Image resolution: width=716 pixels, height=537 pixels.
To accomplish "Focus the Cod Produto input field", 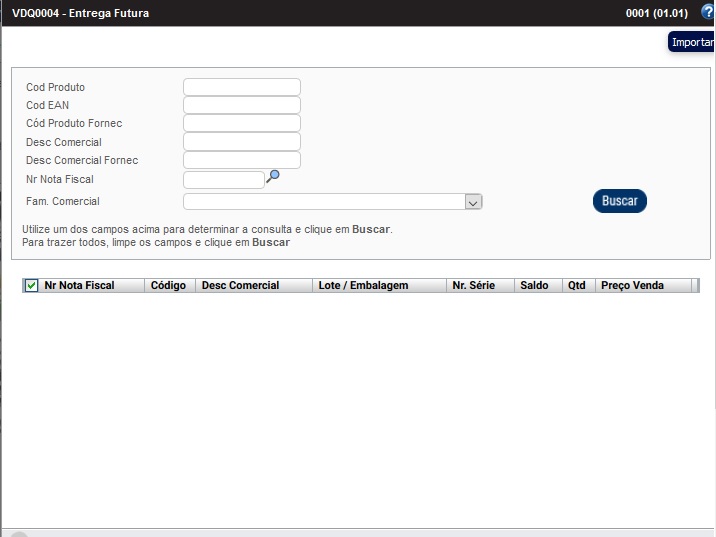I will [x=241, y=87].
